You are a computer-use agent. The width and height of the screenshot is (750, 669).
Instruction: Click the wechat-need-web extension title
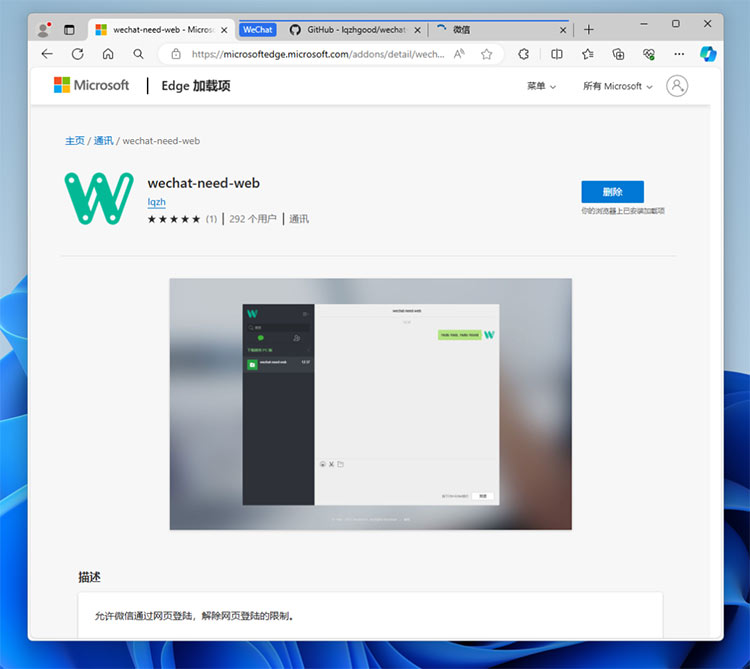pyautogui.click(x=204, y=183)
